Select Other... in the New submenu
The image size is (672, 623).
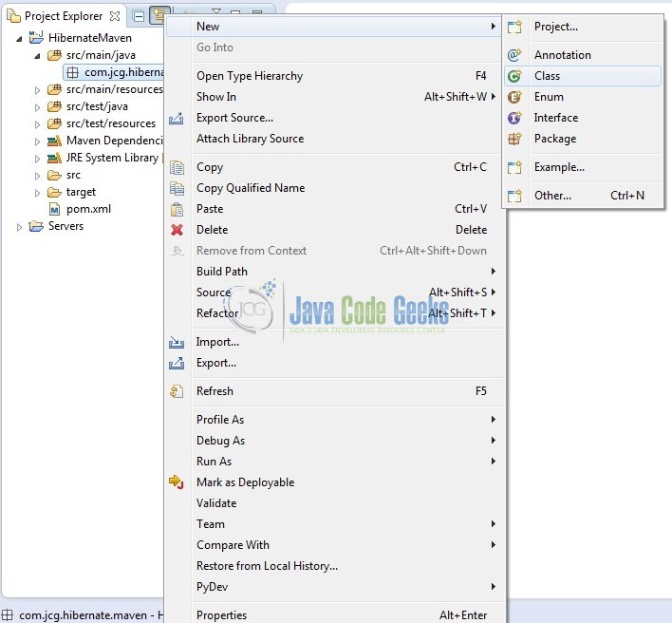(583, 196)
